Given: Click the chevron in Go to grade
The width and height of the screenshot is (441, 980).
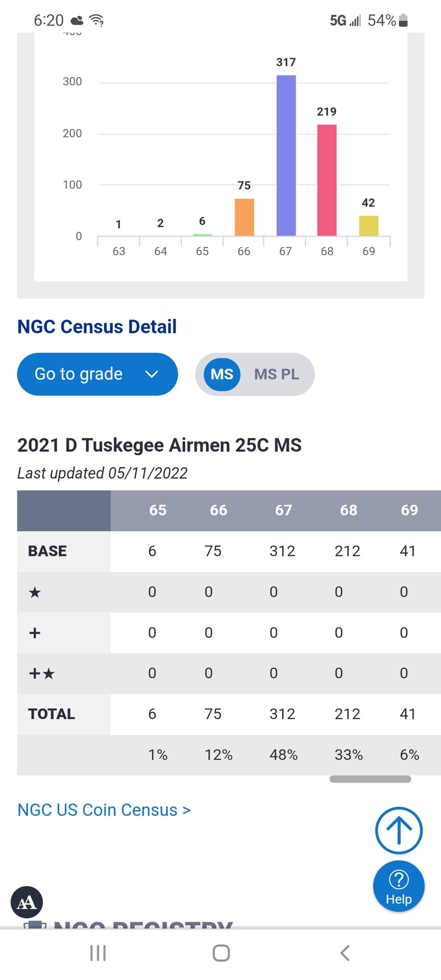Looking at the screenshot, I should point(152,374).
